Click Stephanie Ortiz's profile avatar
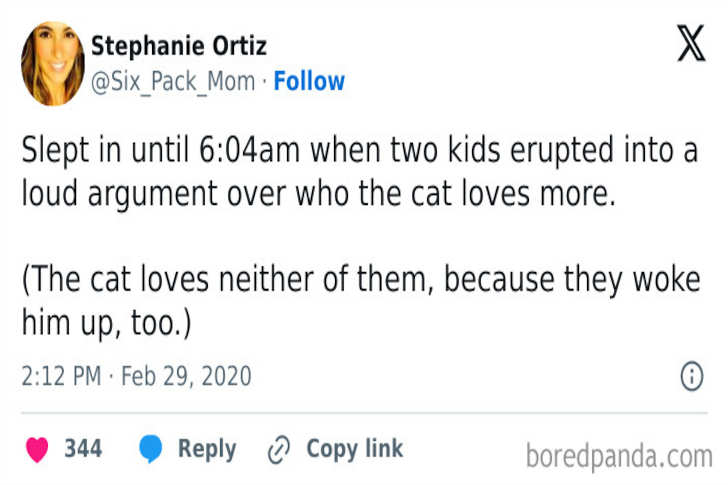The height and width of the screenshot is (485, 728). click(x=52, y=64)
